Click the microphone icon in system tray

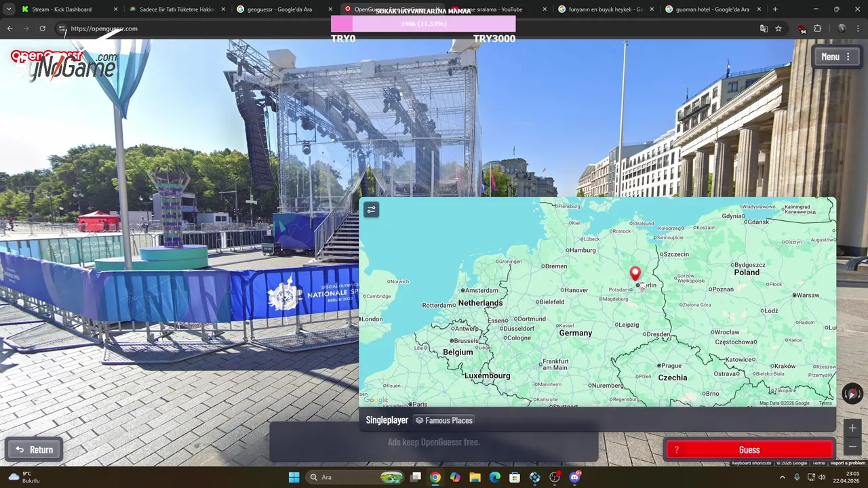pyautogui.click(x=797, y=477)
